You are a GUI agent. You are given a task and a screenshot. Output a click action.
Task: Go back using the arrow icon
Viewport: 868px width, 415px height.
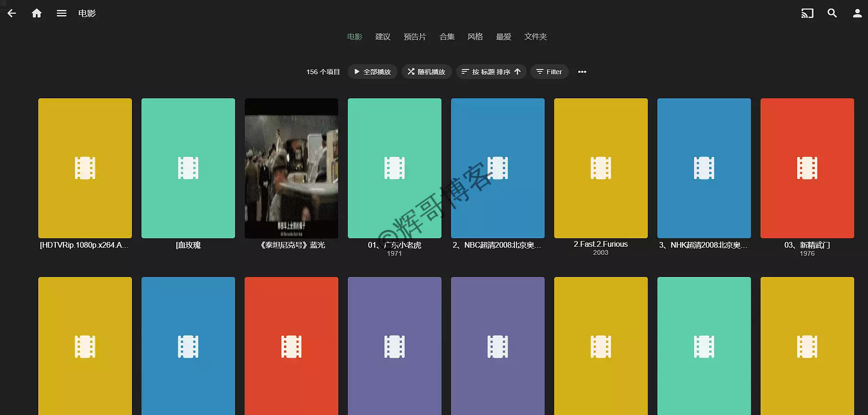pos(12,13)
